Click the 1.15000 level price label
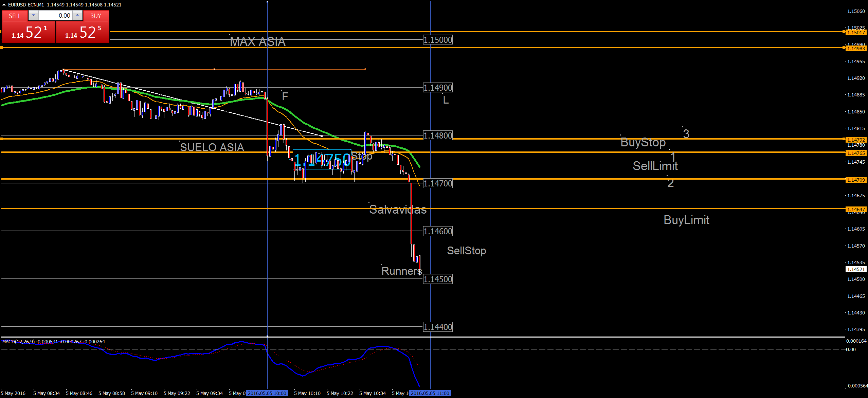This screenshot has height=398, width=868. [438, 40]
